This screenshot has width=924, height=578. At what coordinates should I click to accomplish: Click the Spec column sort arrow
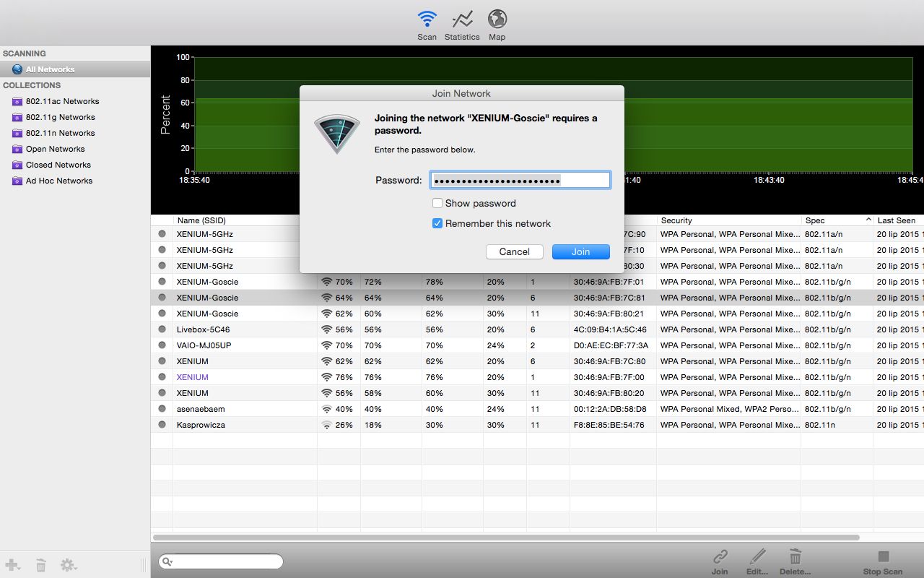pyautogui.click(x=868, y=220)
